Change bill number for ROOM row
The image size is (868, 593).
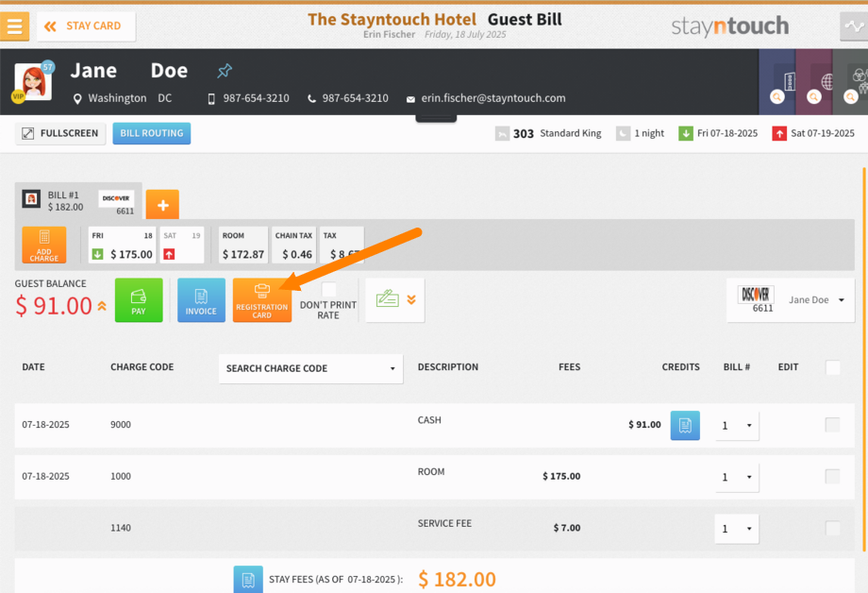737,477
